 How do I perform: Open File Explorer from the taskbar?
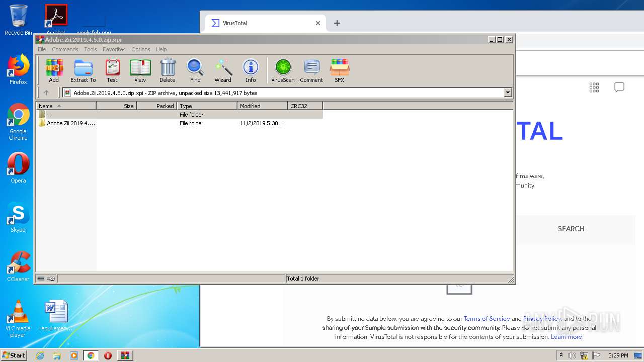click(x=57, y=355)
